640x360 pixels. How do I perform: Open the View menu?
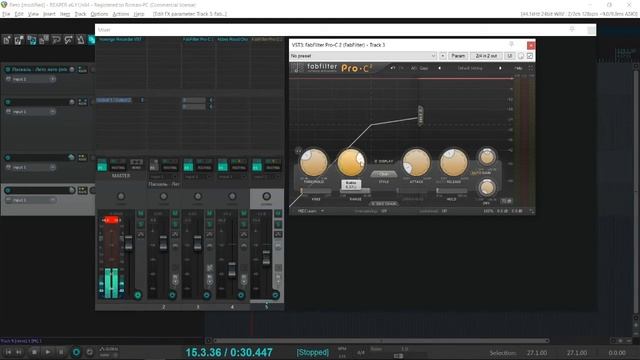[33, 14]
